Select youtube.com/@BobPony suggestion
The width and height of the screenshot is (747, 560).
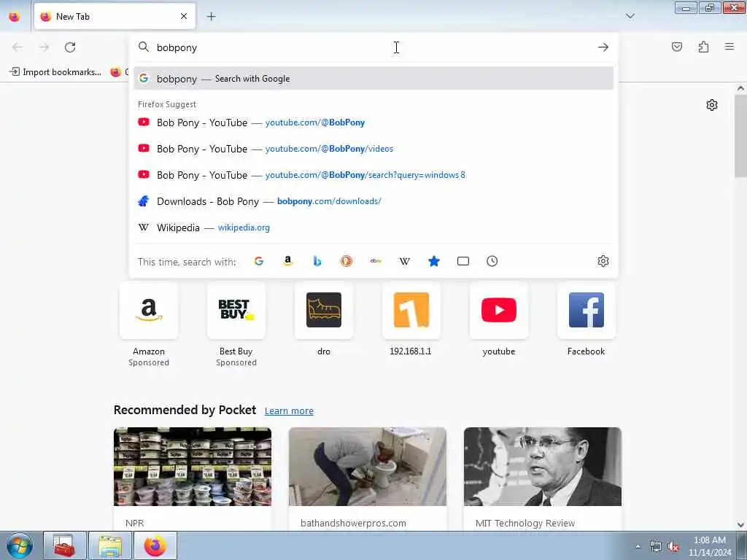[373, 122]
